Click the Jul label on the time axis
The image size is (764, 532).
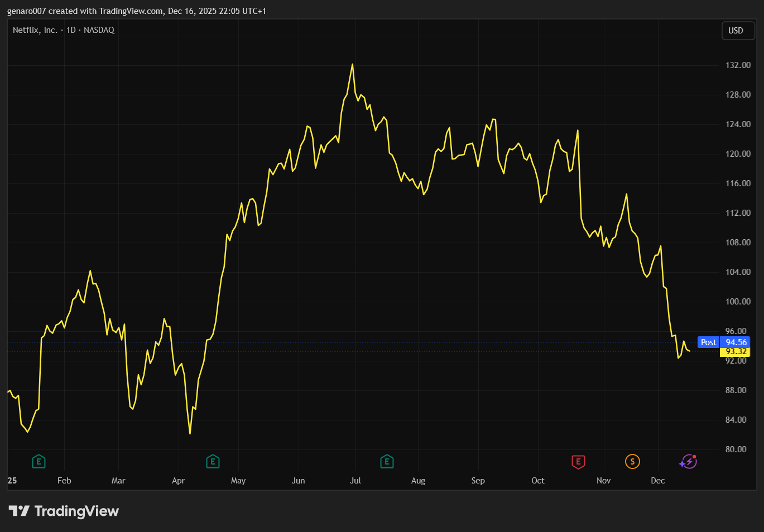click(355, 481)
